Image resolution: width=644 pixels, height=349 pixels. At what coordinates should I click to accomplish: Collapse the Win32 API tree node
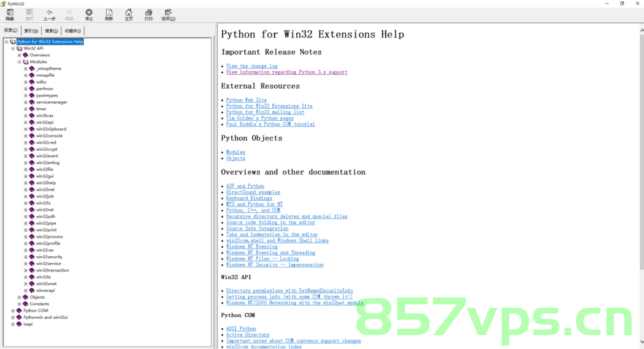click(13, 48)
